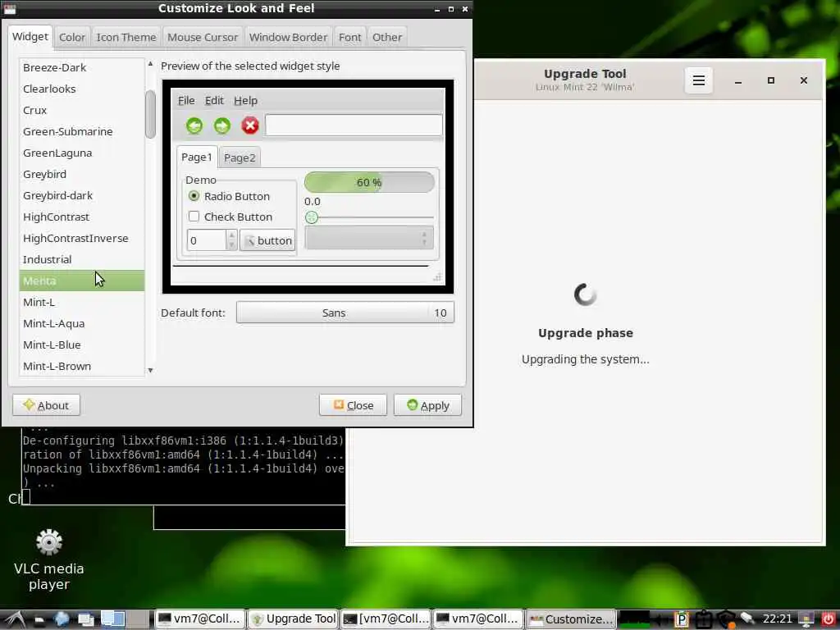This screenshot has width=840, height=630.
Task: Increase the Demo preview spin box value
Action: pyautogui.click(x=231, y=235)
